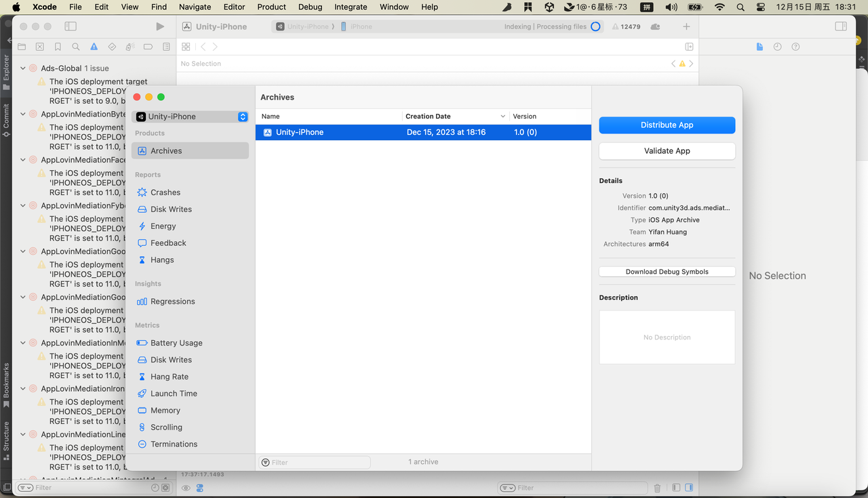Click the Run play button in Xcode toolbar
Viewport: 868px width, 498px height.
[160, 26]
